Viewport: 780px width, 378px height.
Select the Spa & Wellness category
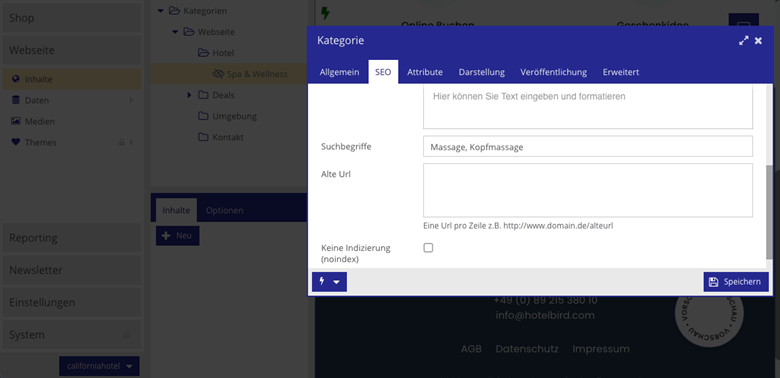[x=257, y=74]
